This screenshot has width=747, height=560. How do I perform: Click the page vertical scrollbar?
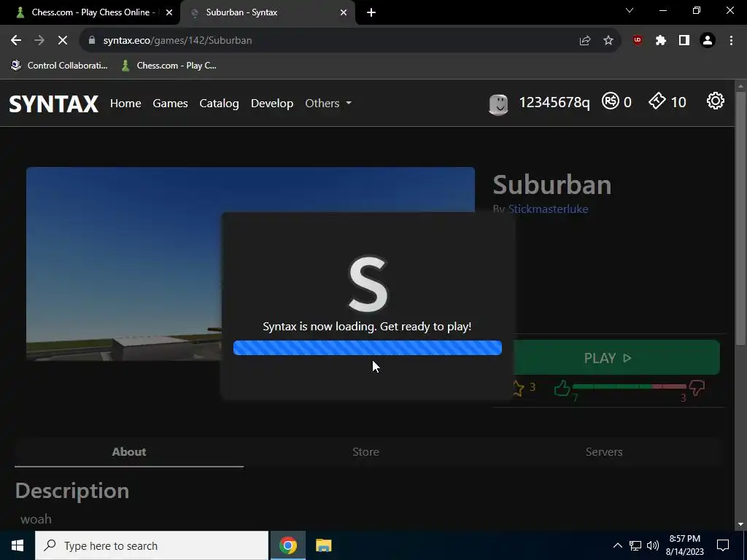pos(740,217)
